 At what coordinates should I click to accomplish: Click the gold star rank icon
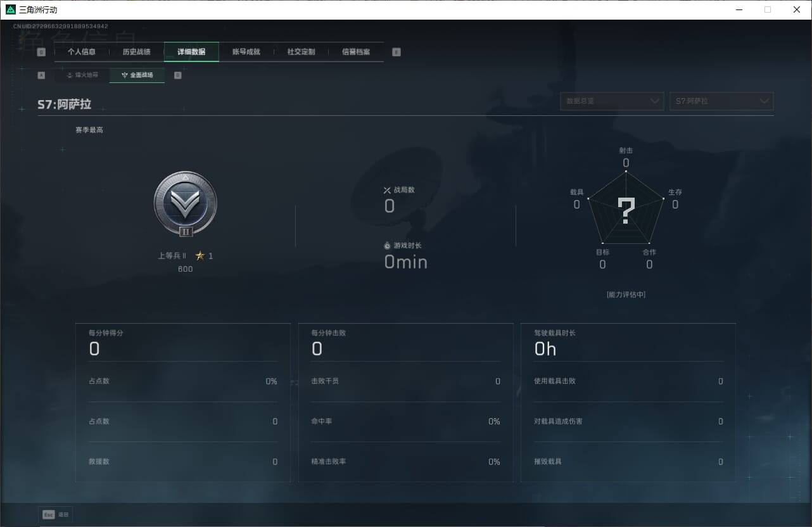tap(200, 256)
